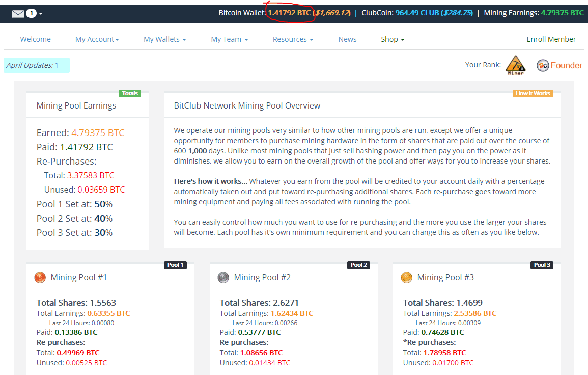Screen dimensions: 588x375
Task: Click Last 24 Hours: 0.00266
Action: pos(265,323)
